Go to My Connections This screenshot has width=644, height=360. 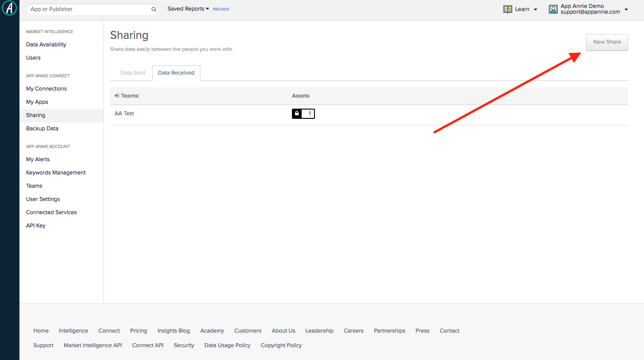[46, 89]
